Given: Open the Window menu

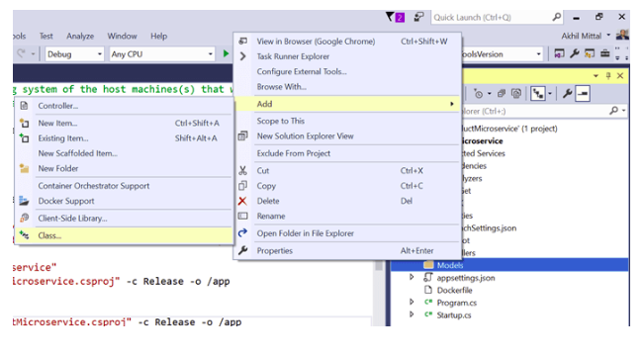Looking at the screenshot, I should (122, 37).
